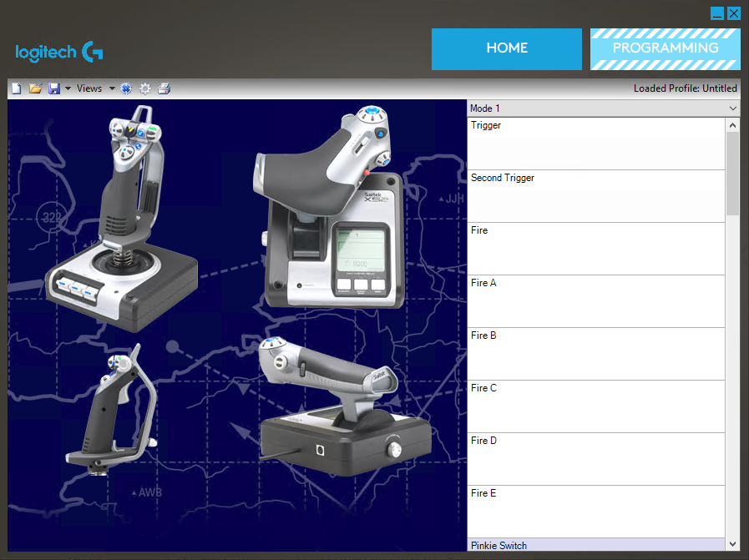Image resolution: width=749 pixels, height=560 pixels.
Task: Open the Views menu
Action: (x=89, y=88)
